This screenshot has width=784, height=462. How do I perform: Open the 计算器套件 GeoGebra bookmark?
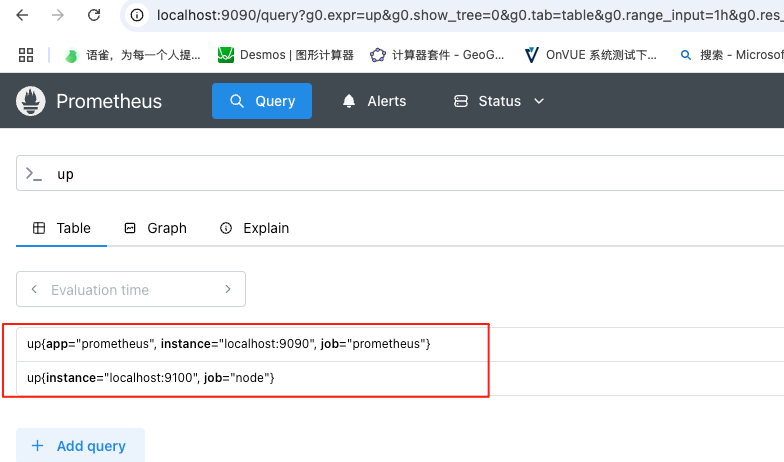point(437,55)
